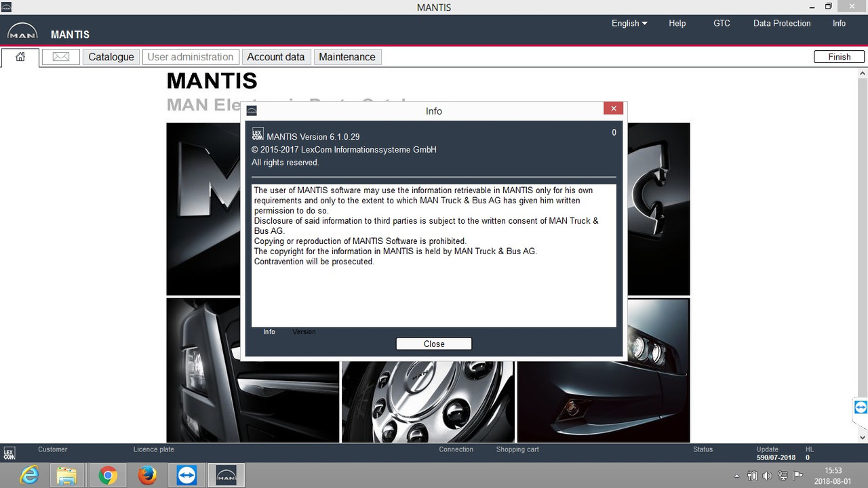Click the truck grille thumbnail image
This screenshot has height=488, width=868.
click(253, 370)
